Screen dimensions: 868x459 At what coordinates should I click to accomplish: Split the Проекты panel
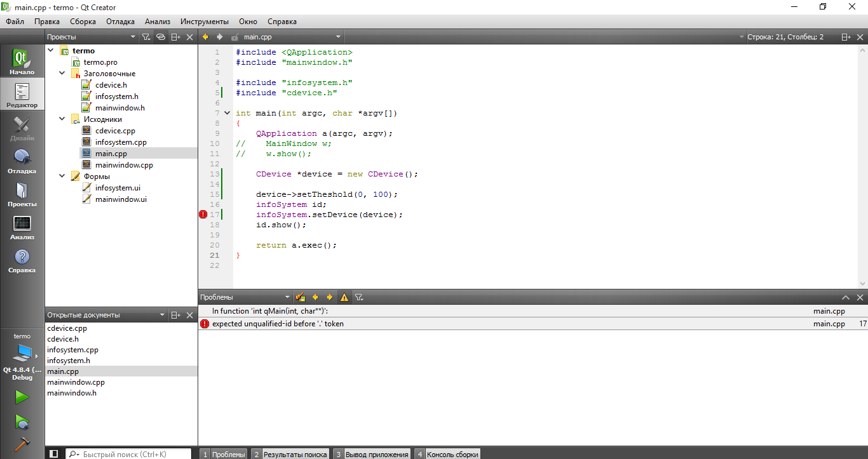point(176,37)
